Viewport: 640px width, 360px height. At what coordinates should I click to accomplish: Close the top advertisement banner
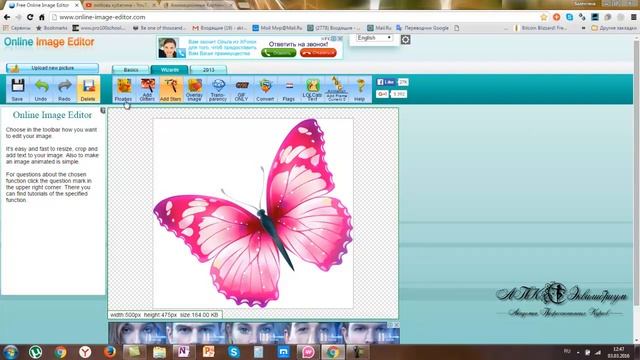pyautogui.click(x=340, y=38)
